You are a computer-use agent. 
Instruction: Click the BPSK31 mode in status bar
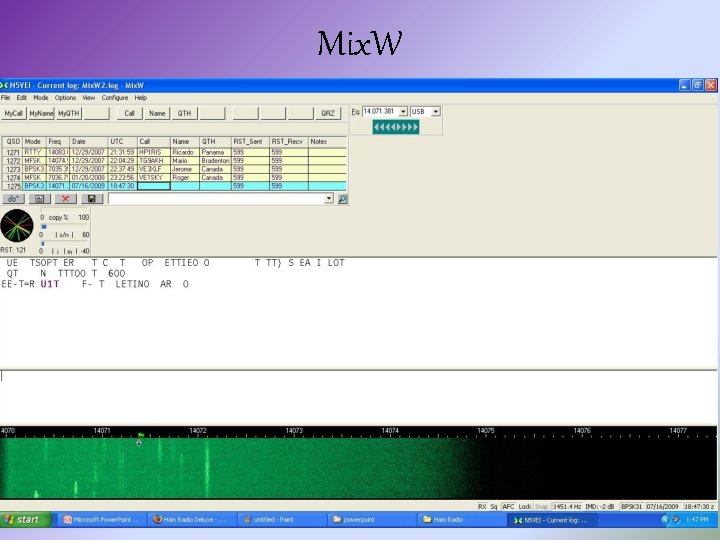[x=631, y=506]
